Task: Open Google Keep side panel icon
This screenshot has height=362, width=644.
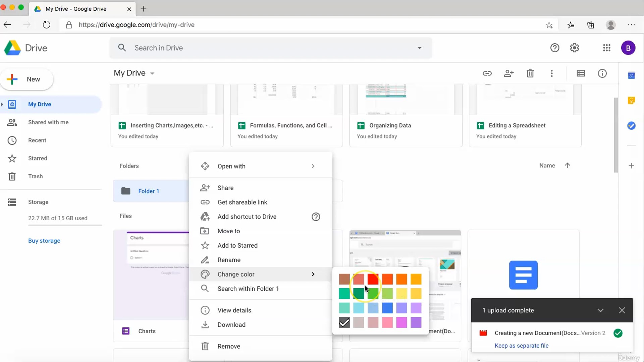Action: click(x=631, y=101)
